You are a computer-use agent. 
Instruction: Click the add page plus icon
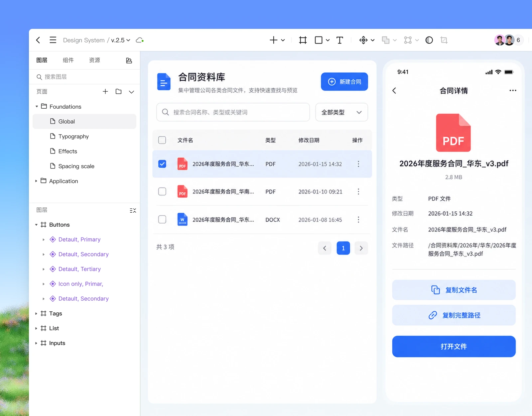pyautogui.click(x=105, y=91)
